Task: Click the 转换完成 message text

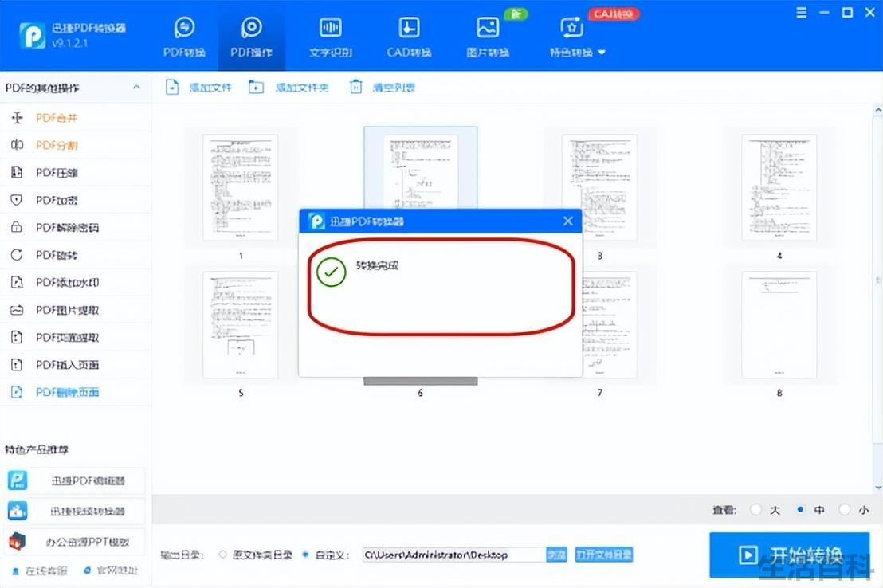Action: pos(377,265)
